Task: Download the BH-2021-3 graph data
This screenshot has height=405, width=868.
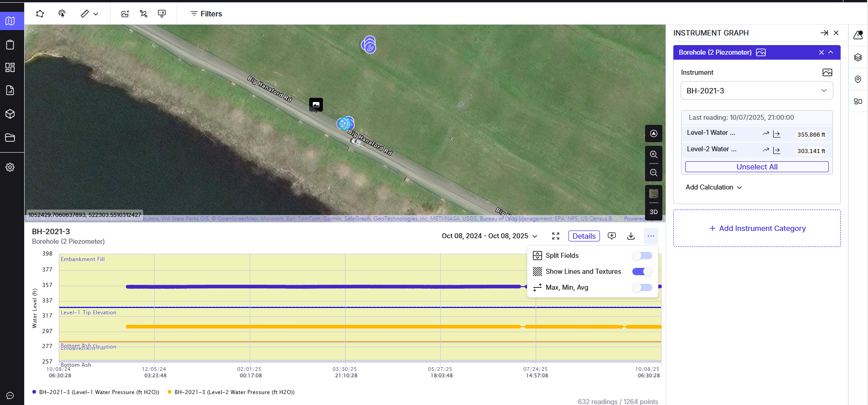Action: tap(631, 236)
